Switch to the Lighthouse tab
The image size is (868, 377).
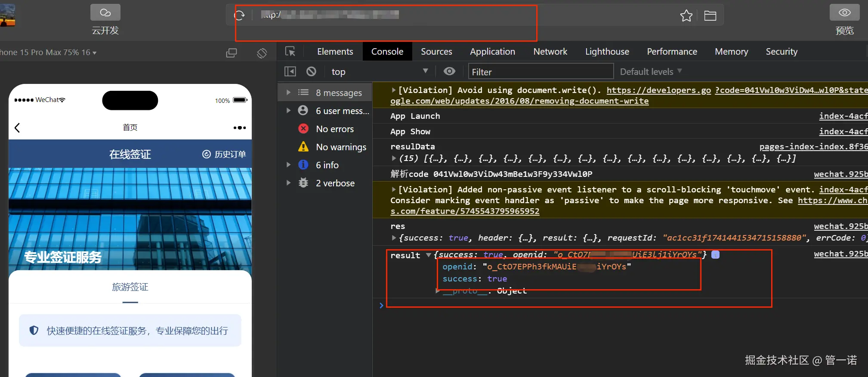607,52
